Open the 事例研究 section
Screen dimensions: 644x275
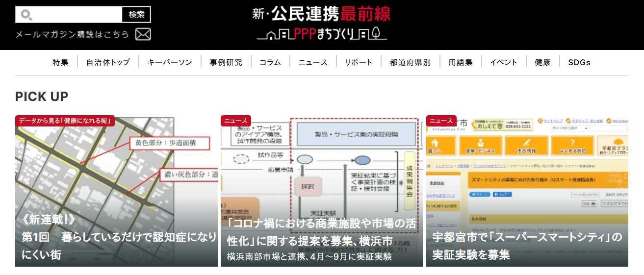(x=226, y=62)
